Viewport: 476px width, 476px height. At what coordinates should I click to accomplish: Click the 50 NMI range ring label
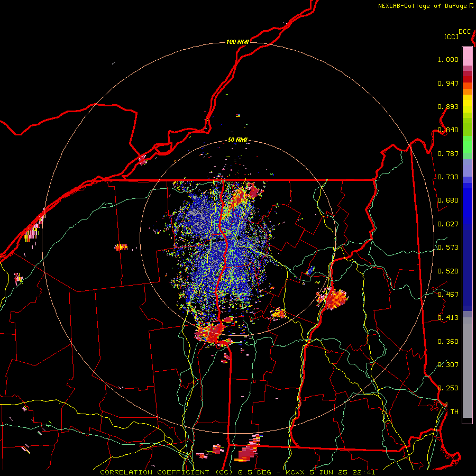[x=237, y=140]
